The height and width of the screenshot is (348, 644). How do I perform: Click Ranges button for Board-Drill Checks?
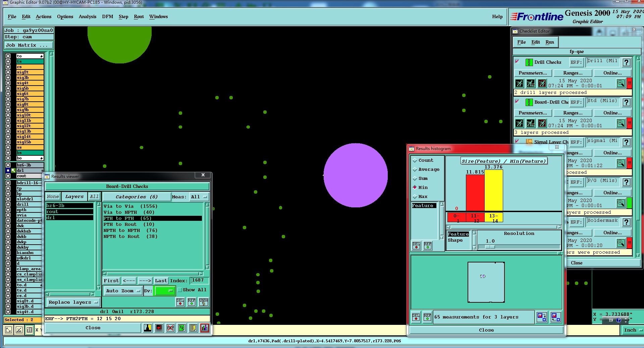coord(573,113)
